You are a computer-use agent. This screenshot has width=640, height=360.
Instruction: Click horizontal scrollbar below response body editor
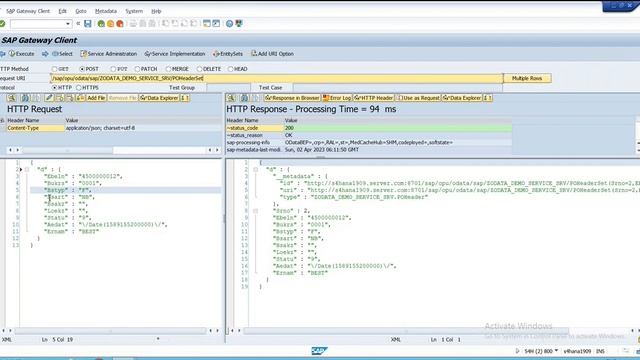[406, 331]
